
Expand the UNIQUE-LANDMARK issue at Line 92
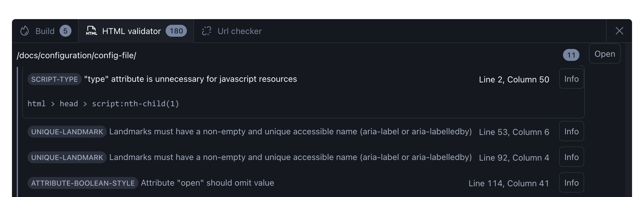pos(290,157)
